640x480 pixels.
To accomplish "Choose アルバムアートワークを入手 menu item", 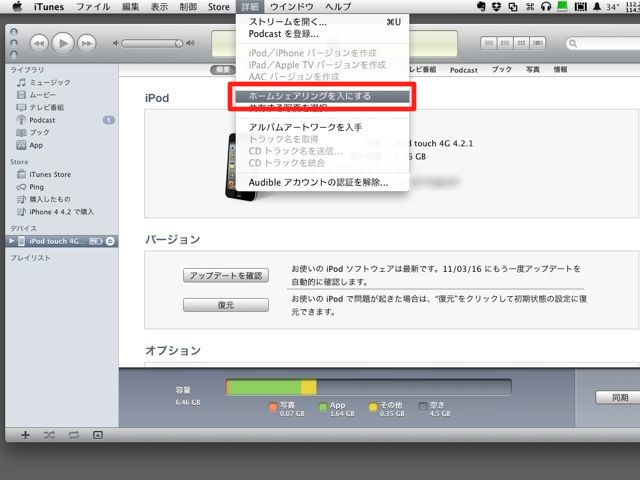I will 322,127.
